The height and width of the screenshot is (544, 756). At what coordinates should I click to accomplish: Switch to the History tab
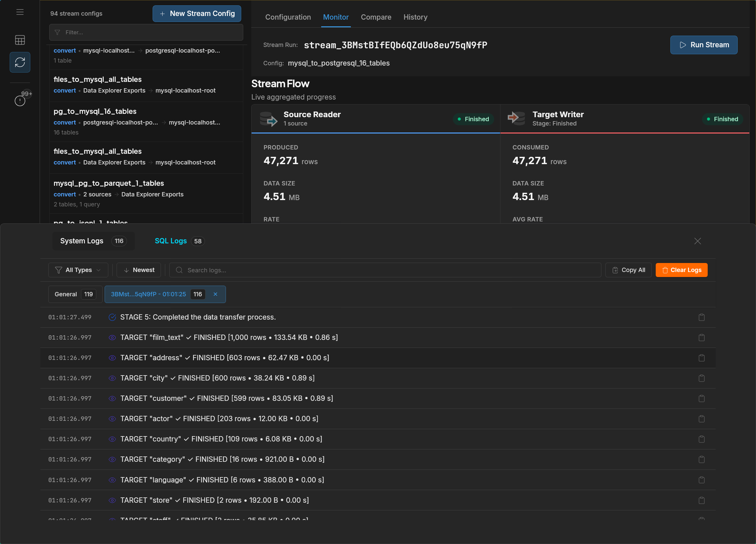[x=415, y=17]
